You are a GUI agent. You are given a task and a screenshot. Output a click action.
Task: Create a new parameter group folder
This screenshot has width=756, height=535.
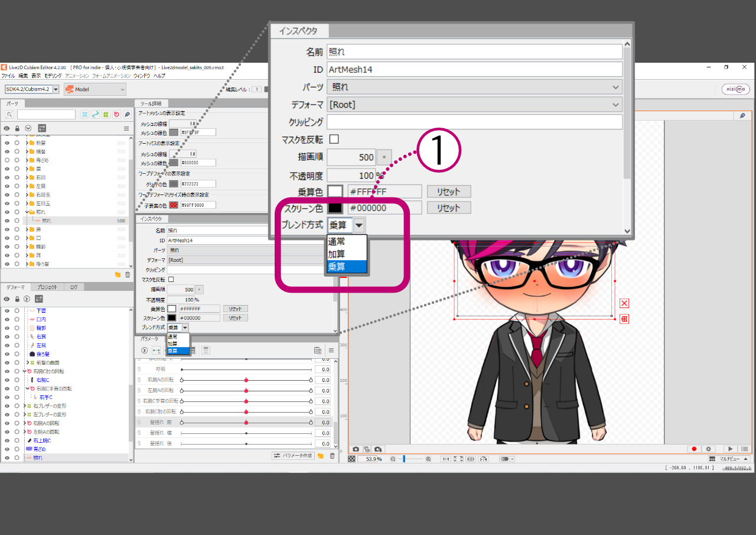click(x=321, y=456)
